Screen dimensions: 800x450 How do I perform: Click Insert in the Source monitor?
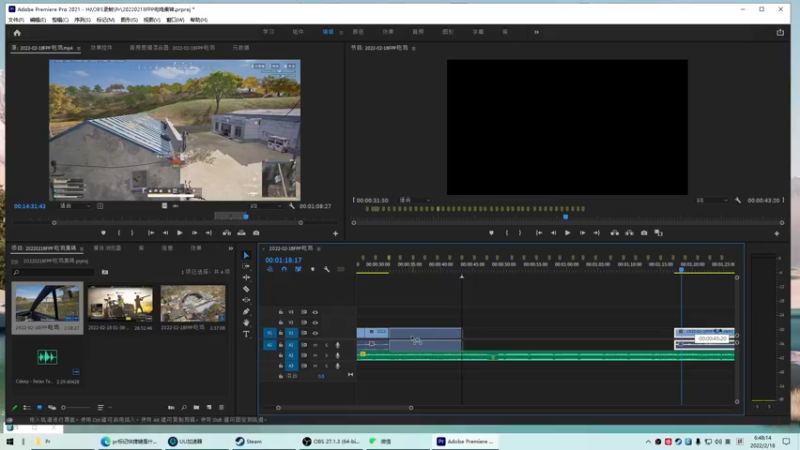tap(227, 233)
